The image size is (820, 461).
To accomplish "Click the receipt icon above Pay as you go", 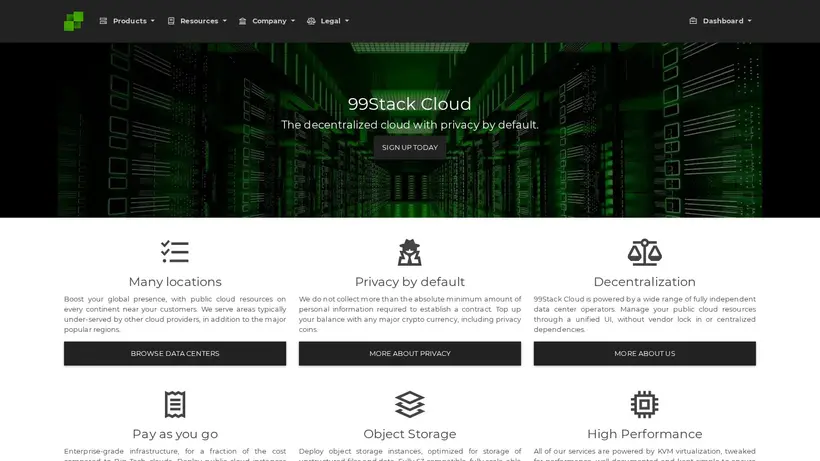I will tap(175, 404).
